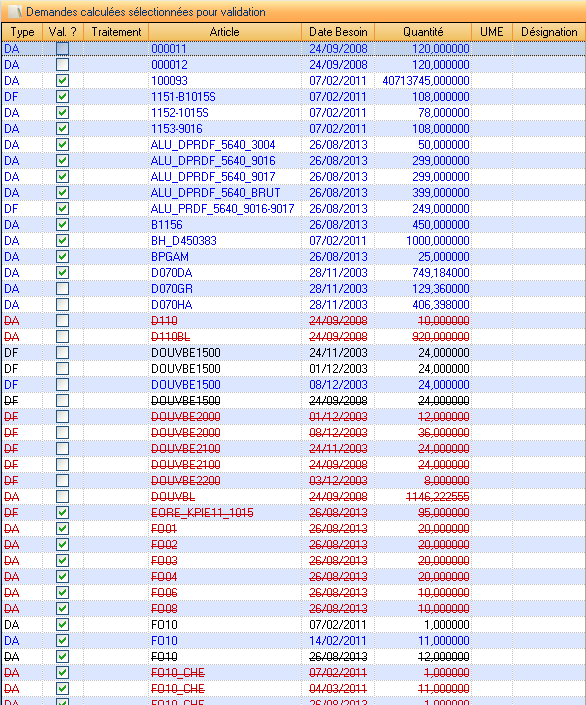Click quantity 450,000000 on B1156 row
The image size is (586, 705).
441,224
